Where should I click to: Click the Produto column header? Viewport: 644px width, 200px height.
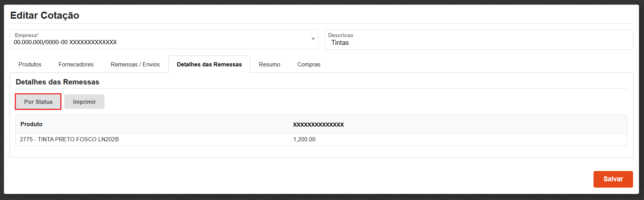(x=31, y=124)
